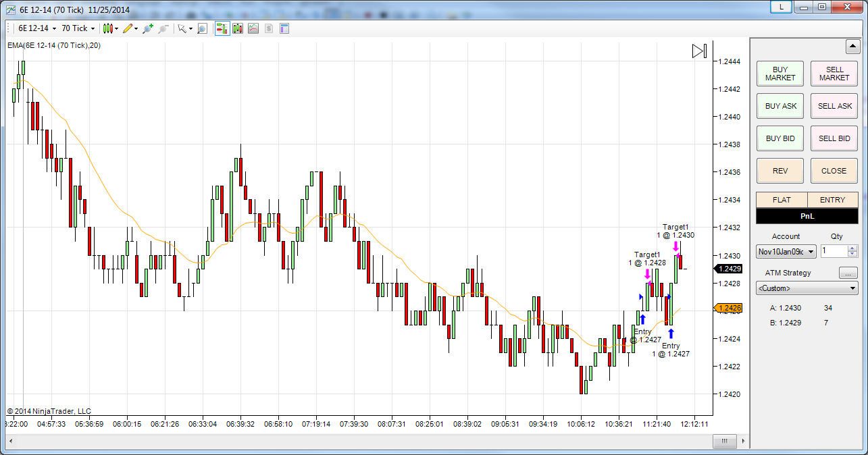Image resolution: width=868 pixels, height=455 pixels.
Task: Click the BUY BID button
Action: (780, 138)
